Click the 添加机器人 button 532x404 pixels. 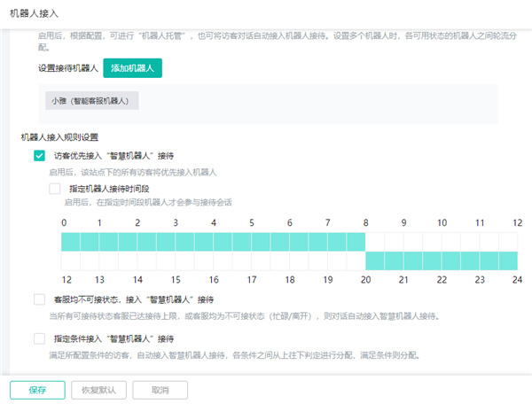(x=133, y=68)
